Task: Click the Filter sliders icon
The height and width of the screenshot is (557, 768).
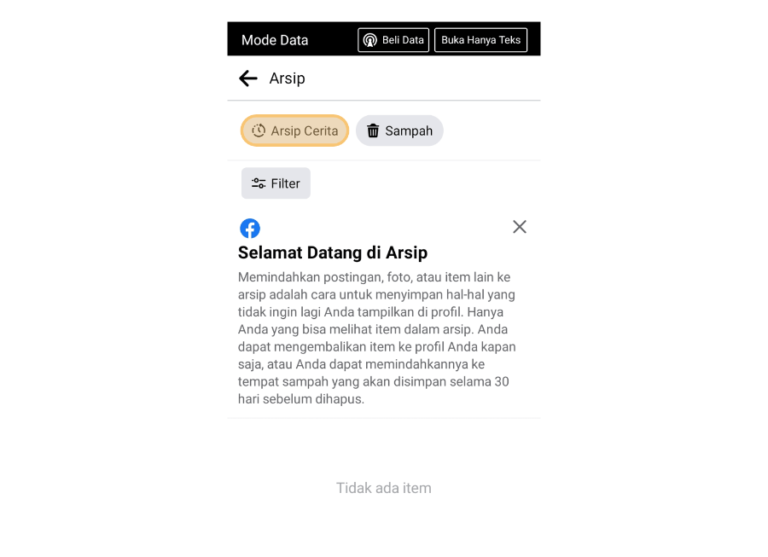Action: pos(259,184)
